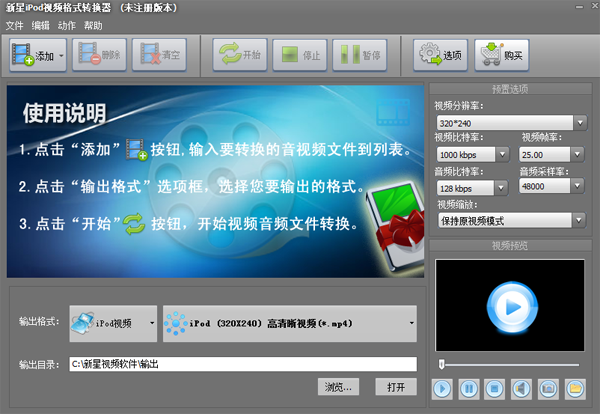Open 选项 (Options) settings
Image resolution: width=600 pixels, height=414 pixels.
click(440, 55)
